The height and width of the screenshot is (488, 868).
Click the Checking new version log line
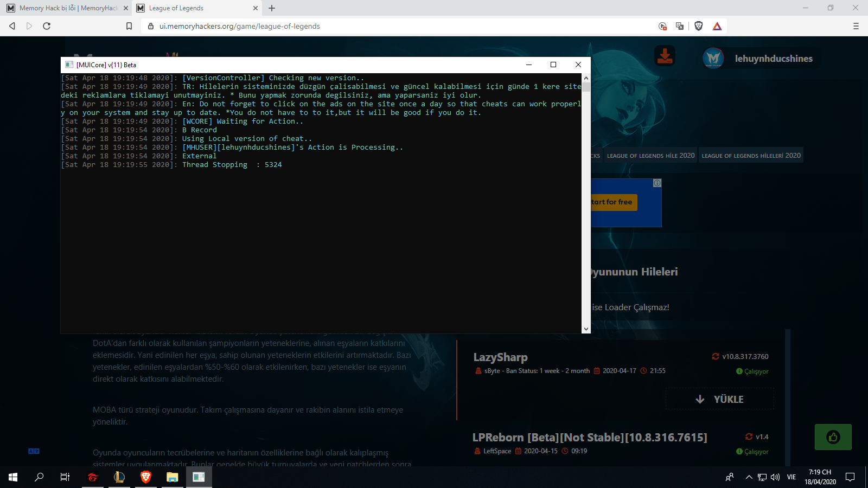(213, 78)
